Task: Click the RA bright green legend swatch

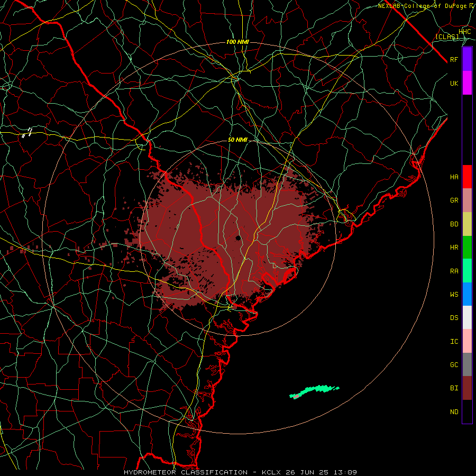Action: coord(467,271)
